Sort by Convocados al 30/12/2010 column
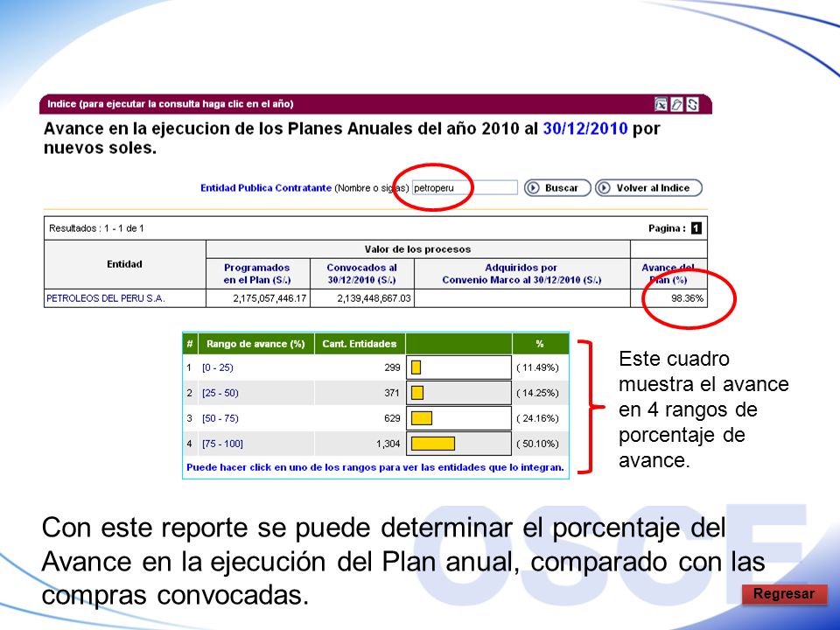The height and width of the screenshot is (630, 840). click(361, 274)
